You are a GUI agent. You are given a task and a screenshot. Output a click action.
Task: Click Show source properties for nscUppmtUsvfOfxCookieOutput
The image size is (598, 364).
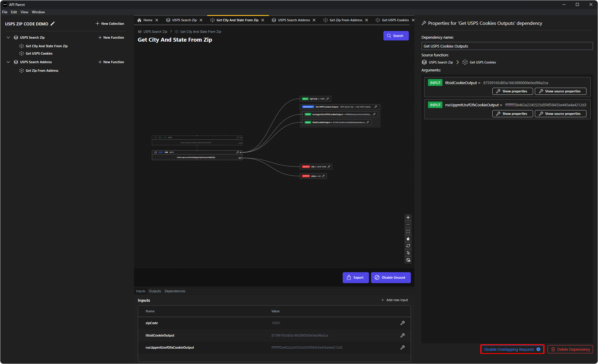(x=561, y=114)
